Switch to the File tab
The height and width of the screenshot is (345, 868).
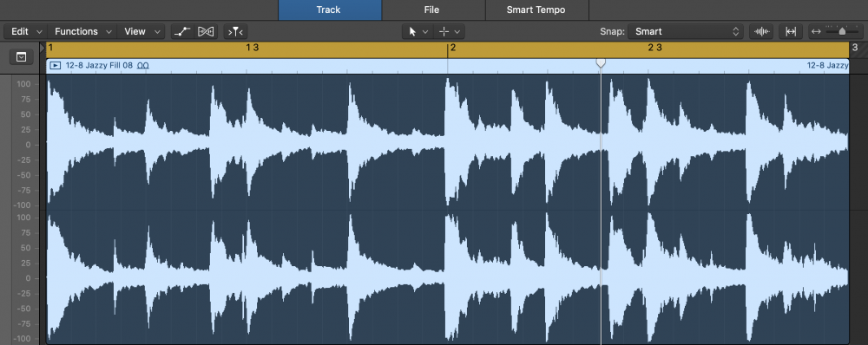pos(431,10)
